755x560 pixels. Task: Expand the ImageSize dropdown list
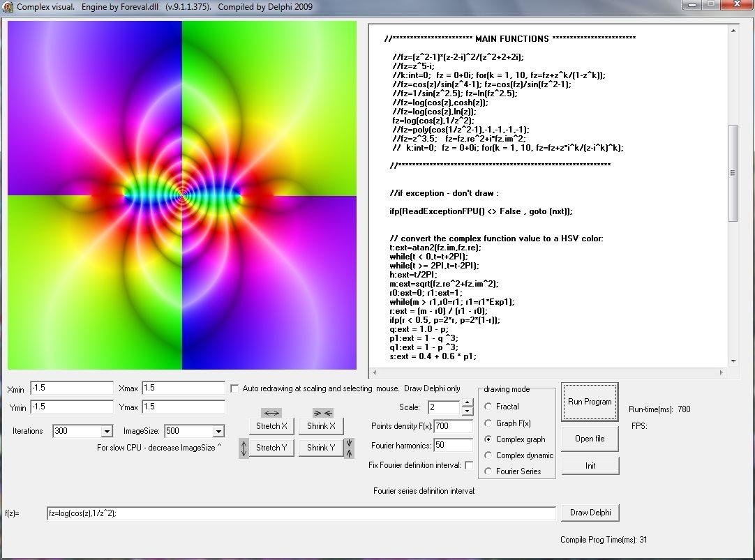[218, 432]
